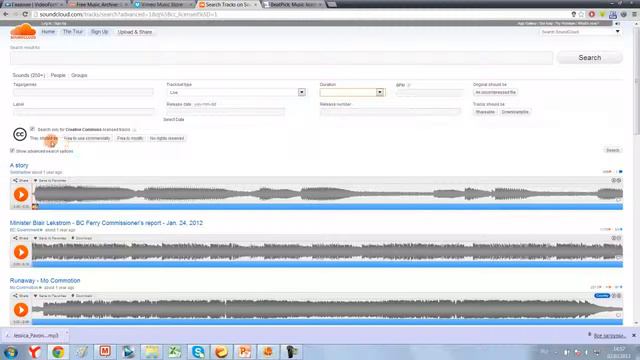
Task: Save "A story" to Favorites
Action: click(50, 180)
